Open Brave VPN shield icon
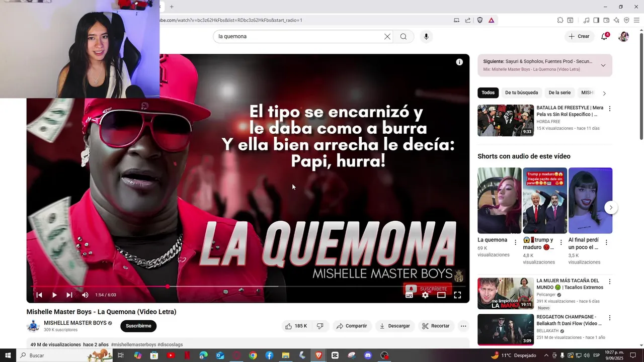 626,21
